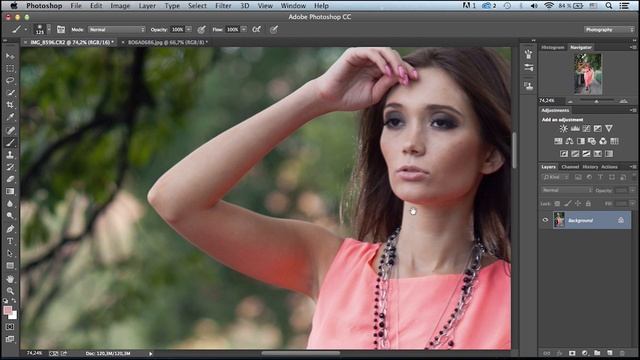Select the Horizontal Type tool
This screenshot has width=640, height=360.
coord(10,241)
